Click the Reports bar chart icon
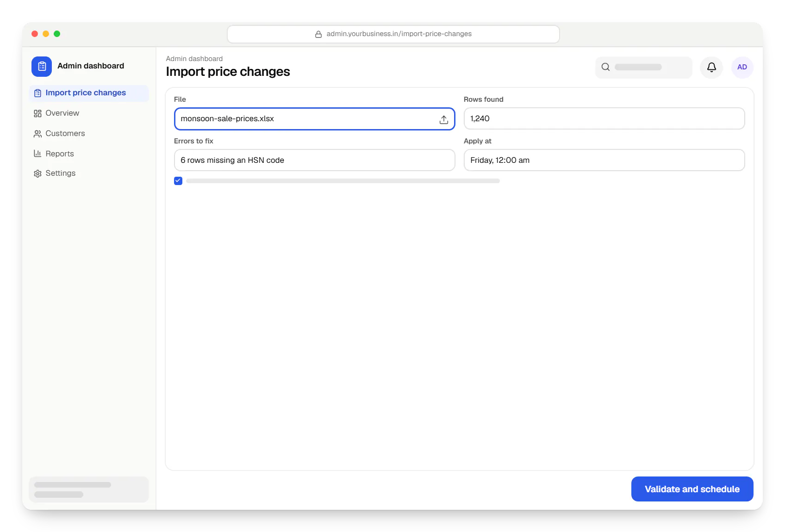Image resolution: width=785 pixels, height=532 pixels. pyautogui.click(x=37, y=154)
